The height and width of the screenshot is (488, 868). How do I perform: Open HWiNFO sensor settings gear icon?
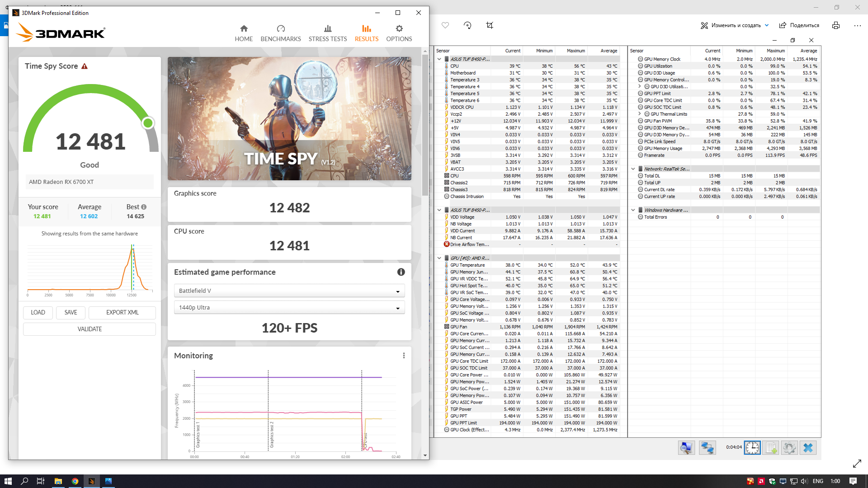tap(789, 447)
